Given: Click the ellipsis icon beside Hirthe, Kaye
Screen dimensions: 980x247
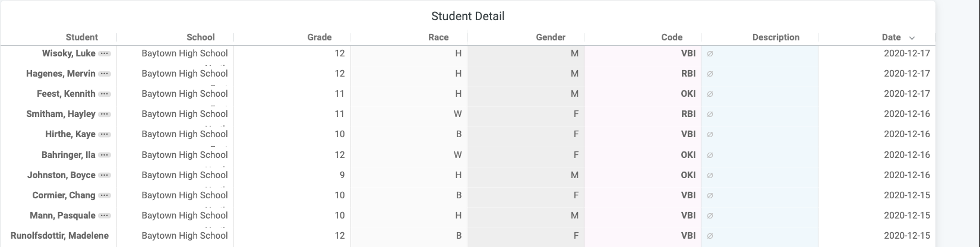Looking at the screenshot, I should pyautogui.click(x=105, y=134).
